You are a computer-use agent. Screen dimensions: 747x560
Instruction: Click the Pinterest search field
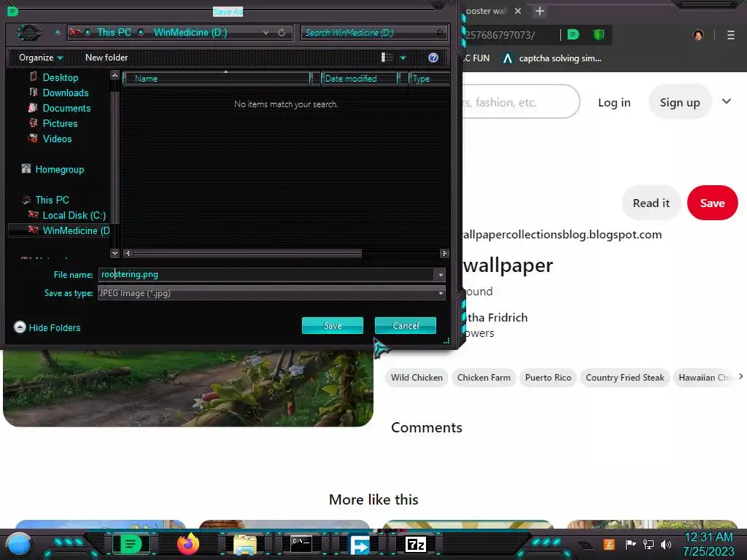coord(520,101)
